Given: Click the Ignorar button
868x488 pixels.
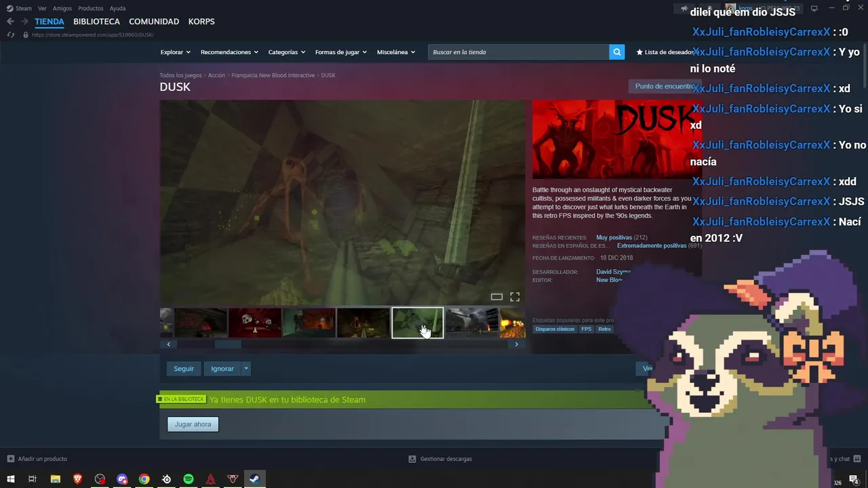Looking at the screenshot, I should pos(222,369).
